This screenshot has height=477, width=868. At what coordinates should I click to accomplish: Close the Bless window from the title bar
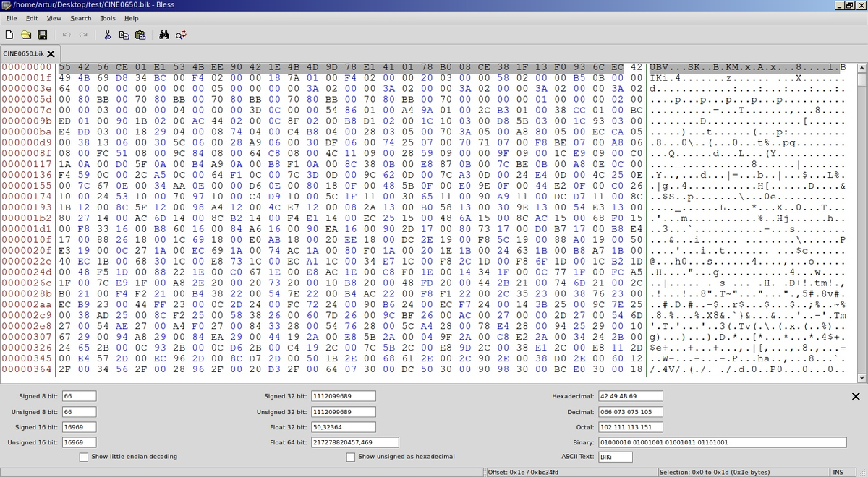(x=861, y=6)
